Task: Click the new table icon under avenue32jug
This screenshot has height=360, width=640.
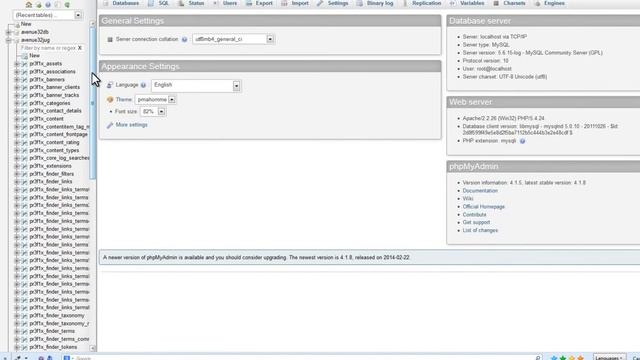Action: click(x=24, y=56)
